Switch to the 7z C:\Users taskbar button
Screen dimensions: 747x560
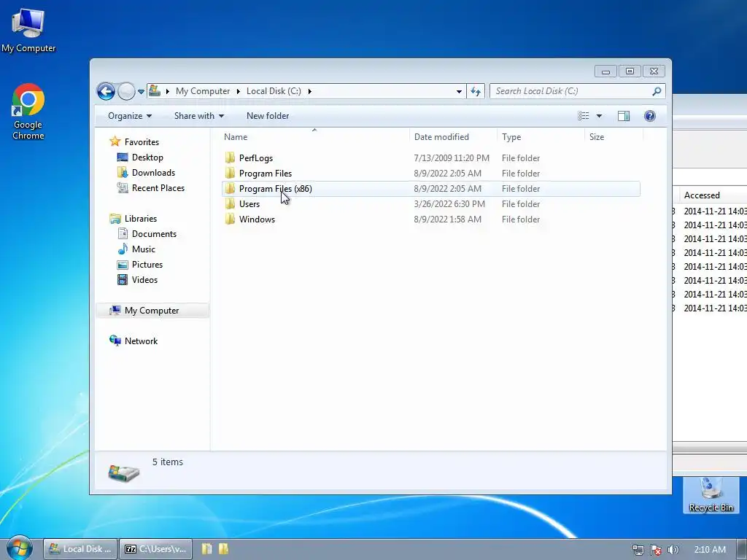156,549
